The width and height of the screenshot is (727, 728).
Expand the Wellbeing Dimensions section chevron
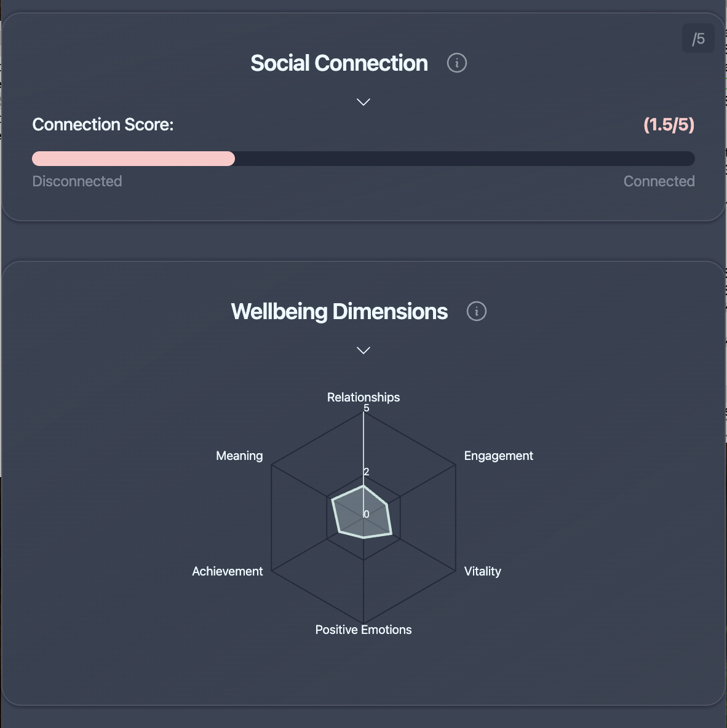click(363, 350)
